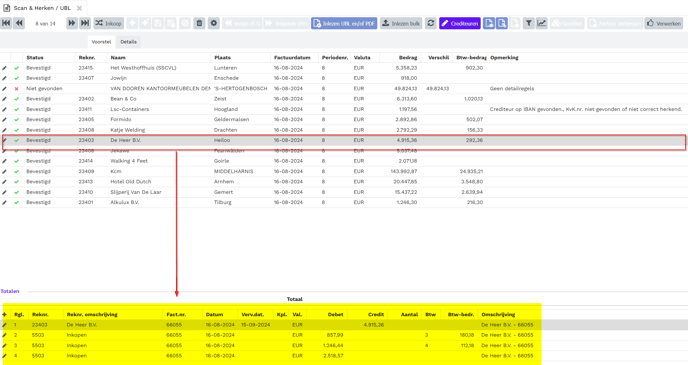Click the Btw-bedr. value 180,18

(x=466, y=335)
